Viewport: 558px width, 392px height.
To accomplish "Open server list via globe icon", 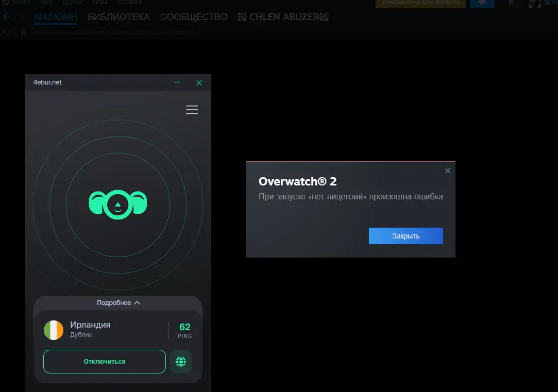I will [x=181, y=362].
